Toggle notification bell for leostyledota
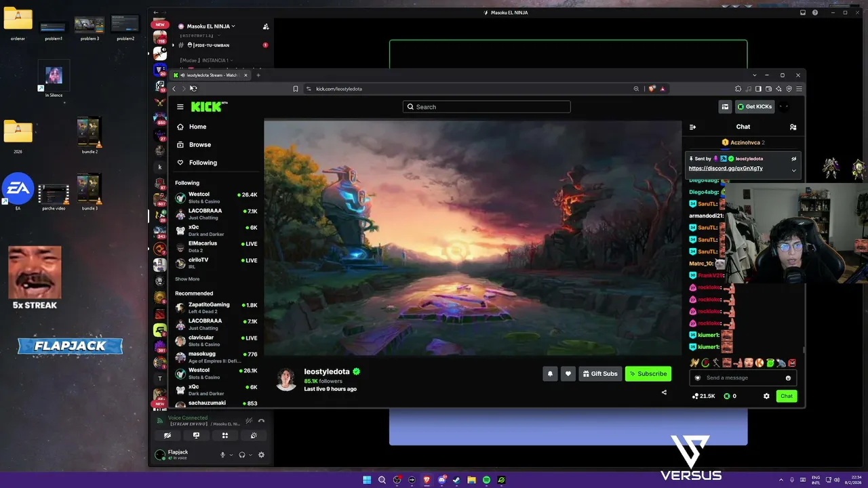Image resolution: width=868 pixels, height=488 pixels. click(x=550, y=373)
